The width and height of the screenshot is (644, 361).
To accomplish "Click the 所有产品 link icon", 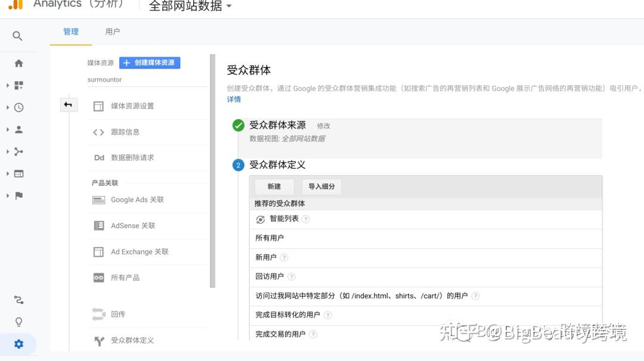I will coord(98,278).
